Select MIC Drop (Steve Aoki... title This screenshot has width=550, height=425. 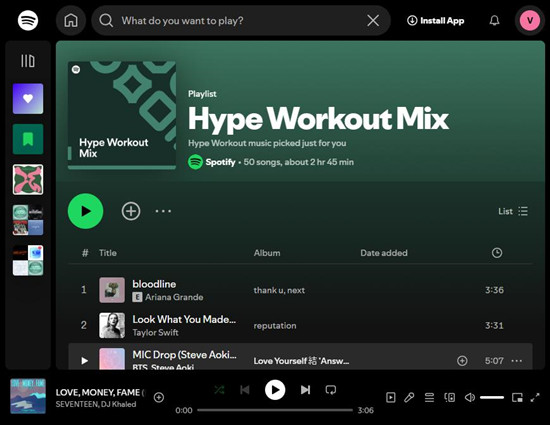(x=185, y=355)
